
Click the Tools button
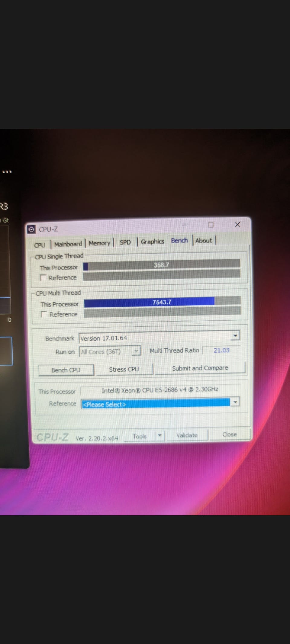pyautogui.click(x=140, y=436)
